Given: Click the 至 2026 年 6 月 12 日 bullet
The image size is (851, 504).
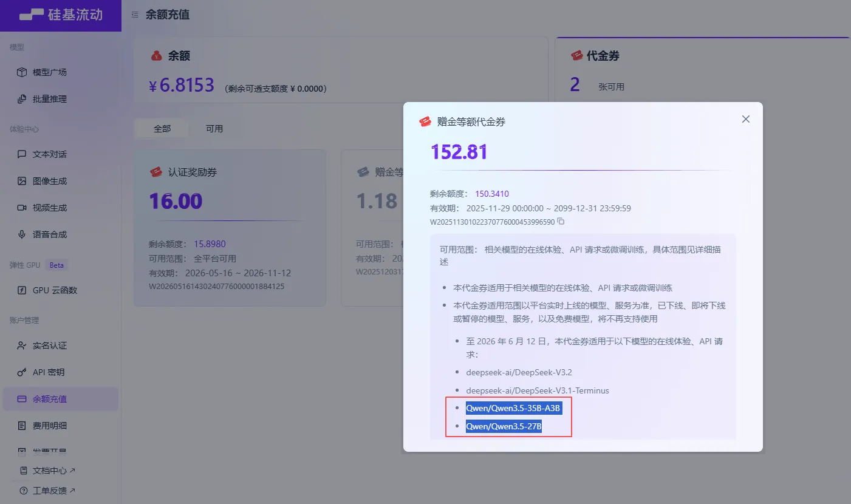Looking at the screenshot, I should (594, 348).
